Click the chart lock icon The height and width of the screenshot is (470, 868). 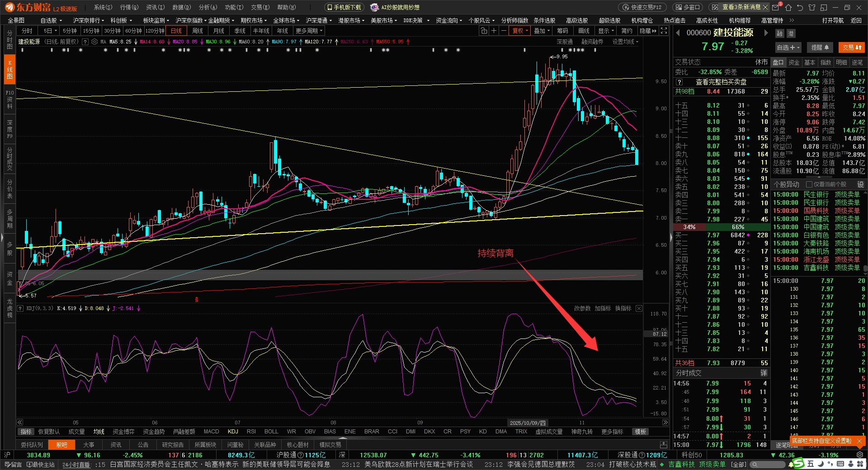pos(484,31)
